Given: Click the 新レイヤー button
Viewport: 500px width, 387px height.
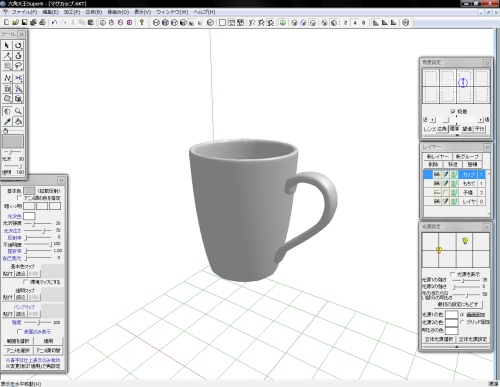Looking at the screenshot, I should 438,156.
